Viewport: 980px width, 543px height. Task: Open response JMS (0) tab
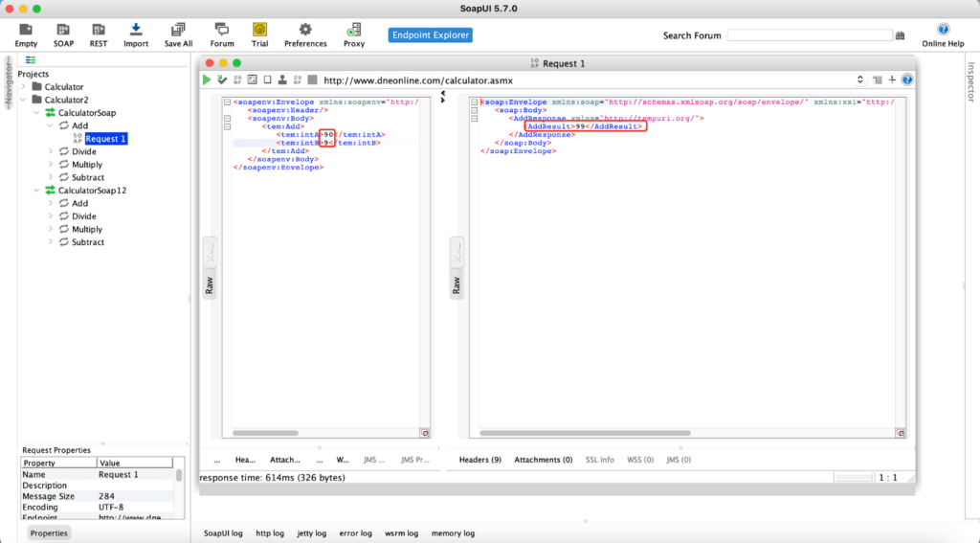tap(679, 460)
